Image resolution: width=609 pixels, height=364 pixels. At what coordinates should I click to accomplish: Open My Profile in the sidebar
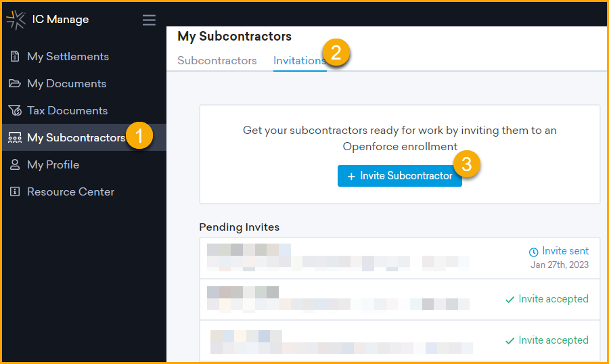(x=53, y=164)
